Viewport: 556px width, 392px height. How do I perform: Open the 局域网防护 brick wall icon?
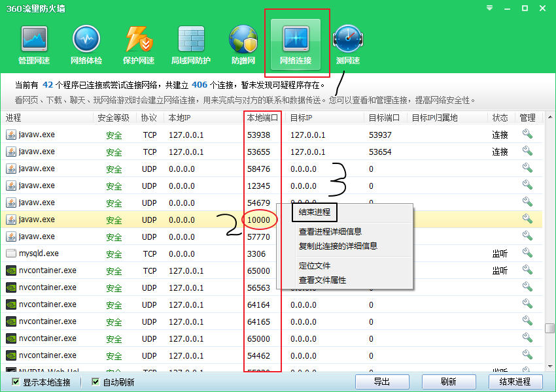click(191, 45)
